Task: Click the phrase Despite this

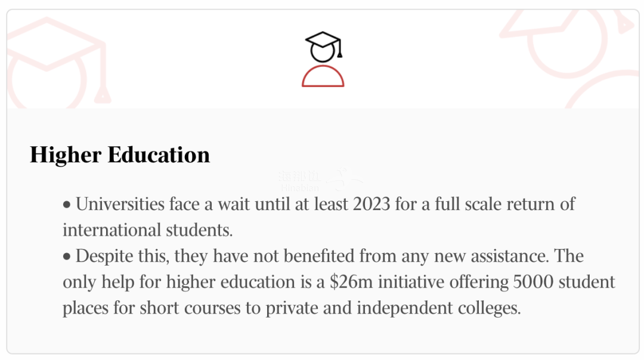Action: coord(122,257)
